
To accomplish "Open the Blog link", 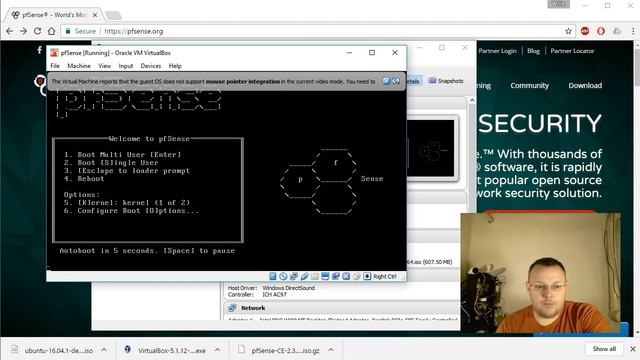I will (x=533, y=51).
